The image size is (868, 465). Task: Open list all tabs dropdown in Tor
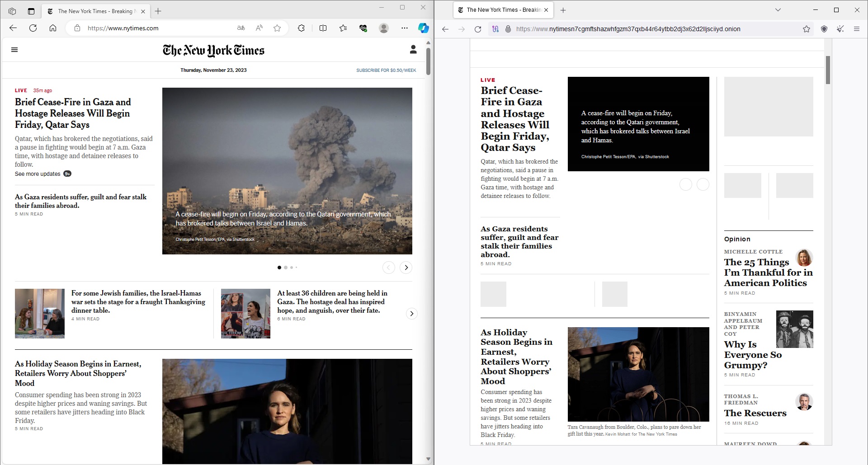(x=778, y=10)
